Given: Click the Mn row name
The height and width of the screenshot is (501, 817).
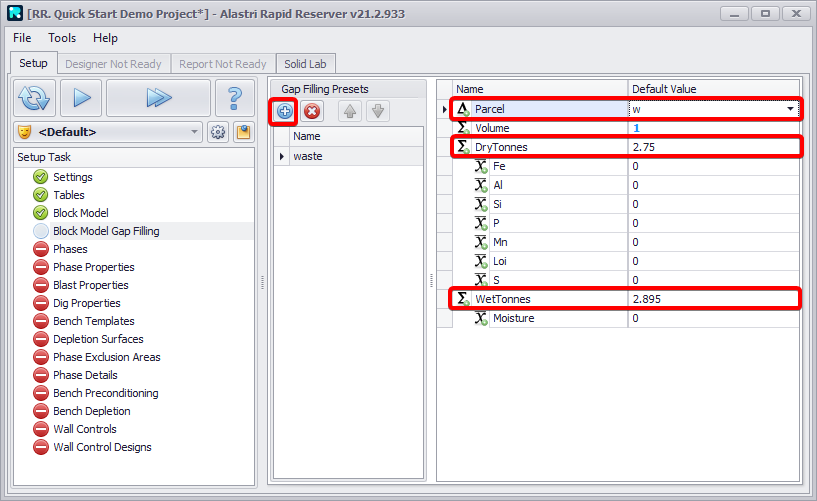Looking at the screenshot, I should (x=500, y=242).
